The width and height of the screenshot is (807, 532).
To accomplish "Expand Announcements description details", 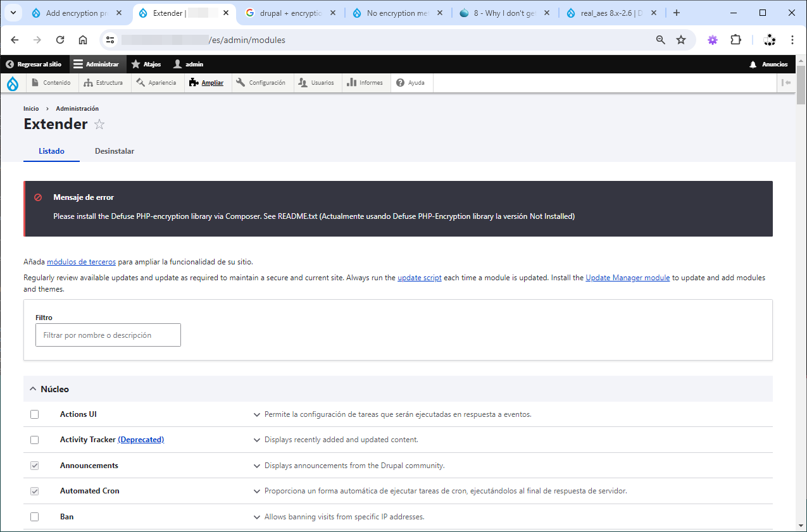I will click(257, 466).
